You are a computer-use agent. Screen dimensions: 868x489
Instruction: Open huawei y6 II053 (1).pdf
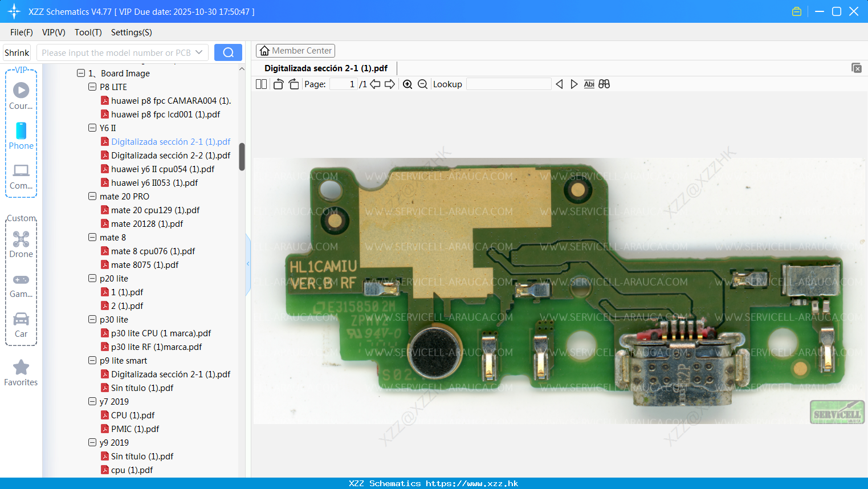(x=154, y=182)
